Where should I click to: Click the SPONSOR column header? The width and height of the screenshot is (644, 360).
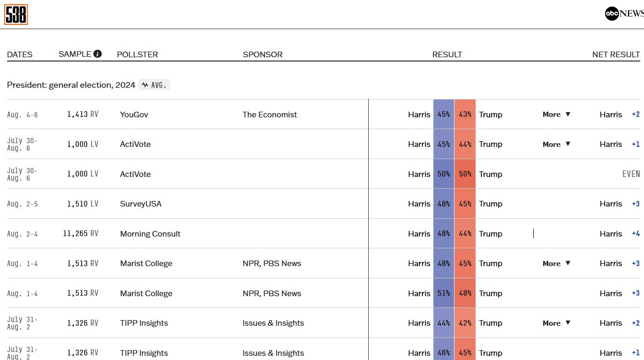pyautogui.click(x=263, y=54)
